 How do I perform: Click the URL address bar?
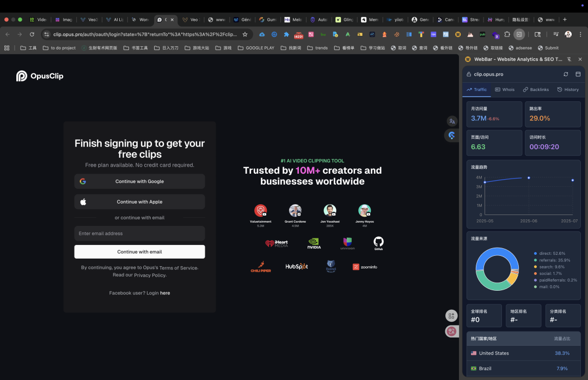[145, 34]
